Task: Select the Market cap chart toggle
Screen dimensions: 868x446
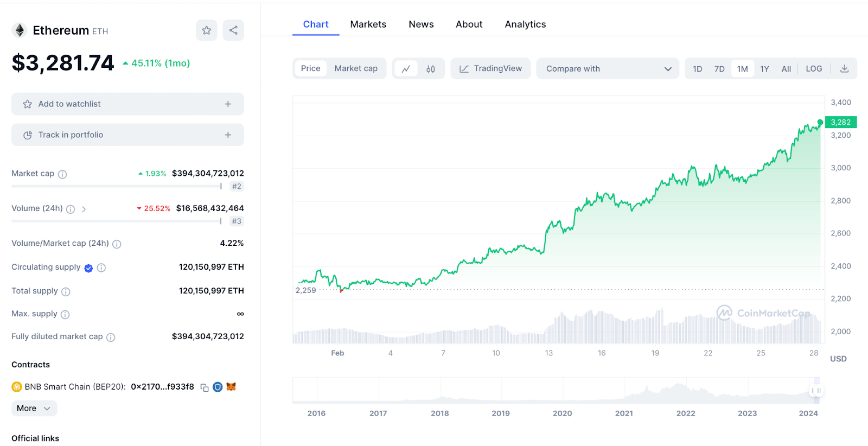Action: coord(356,68)
